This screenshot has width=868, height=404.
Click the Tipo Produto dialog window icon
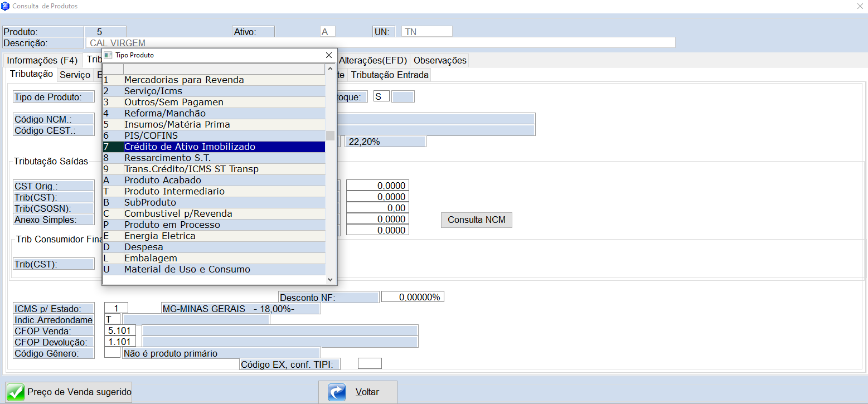tap(108, 55)
